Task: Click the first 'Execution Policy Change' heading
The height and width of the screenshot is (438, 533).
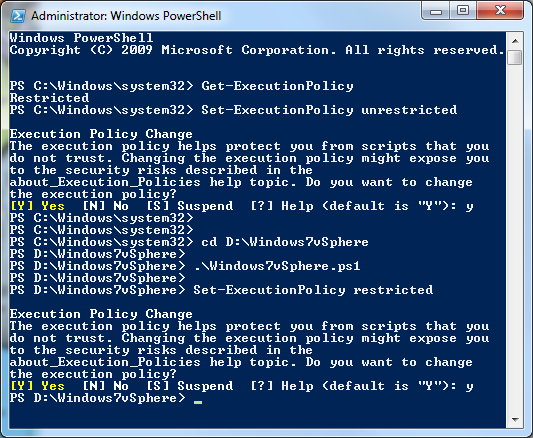Action: click(x=101, y=134)
